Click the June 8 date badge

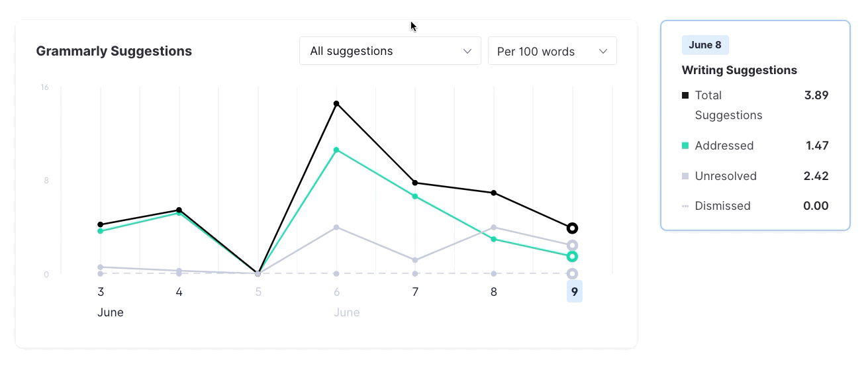click(x=705, y=45)
